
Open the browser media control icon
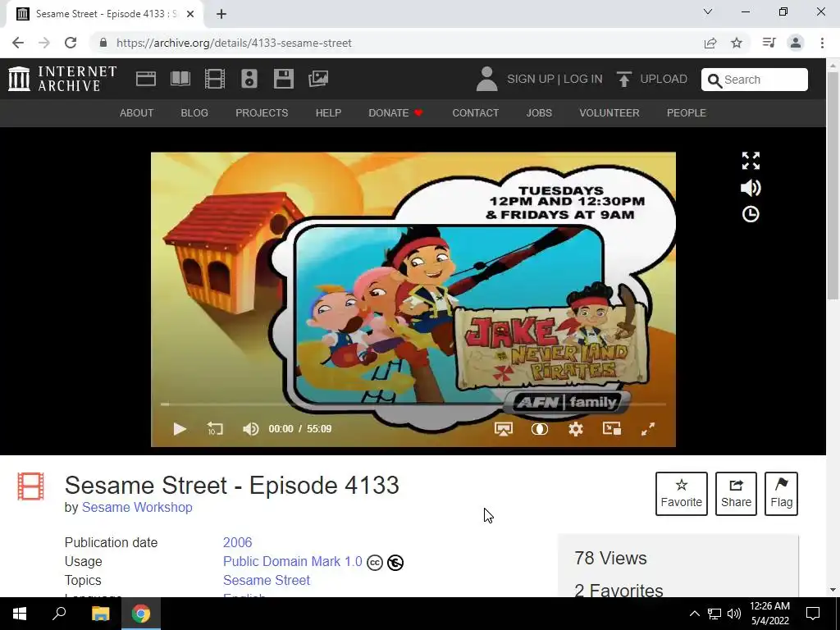pos(769,43)
